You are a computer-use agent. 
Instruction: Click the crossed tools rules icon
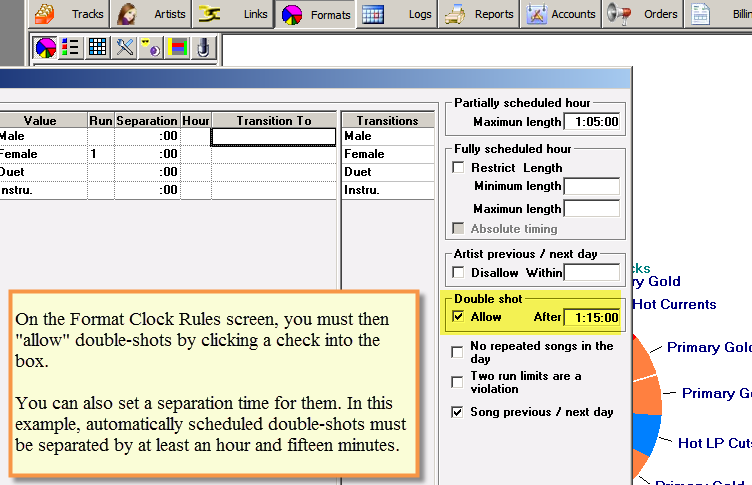[124, 47]
